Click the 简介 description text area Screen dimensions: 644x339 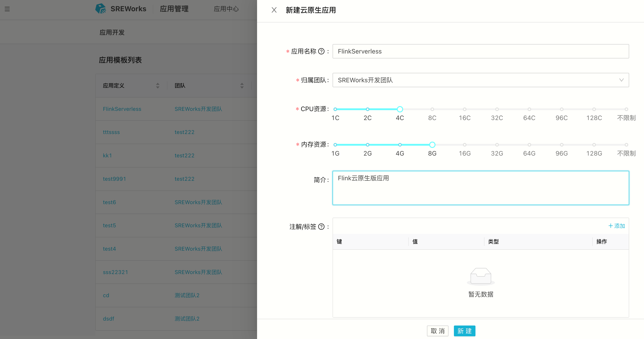click(x=480, y=188)
